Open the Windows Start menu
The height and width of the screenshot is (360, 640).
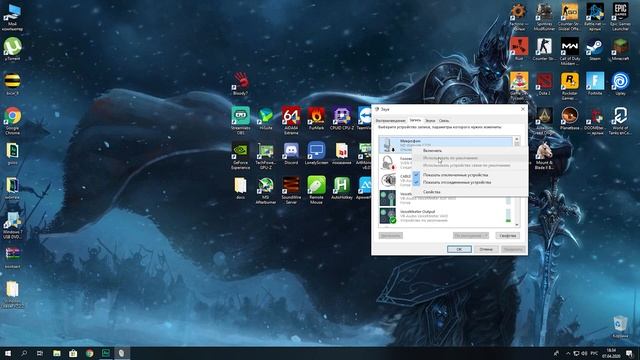8,353
